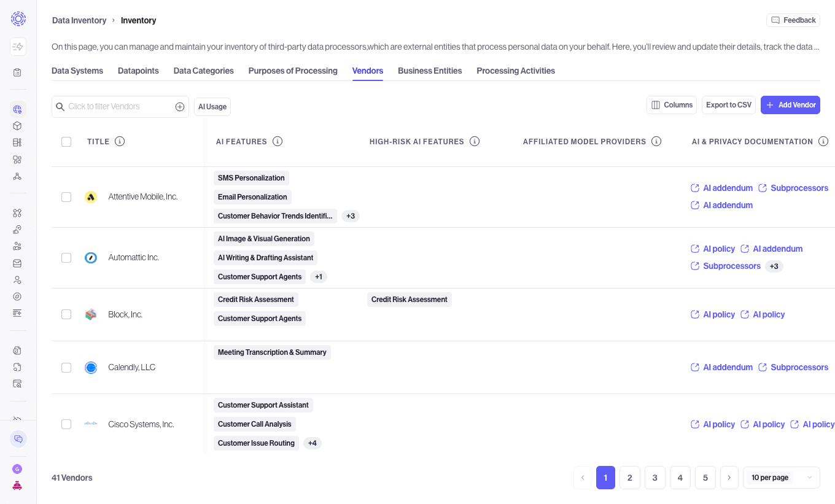Open the compass sidebar icon
Viewport: 835px width, 504px height.
(17, 297)
